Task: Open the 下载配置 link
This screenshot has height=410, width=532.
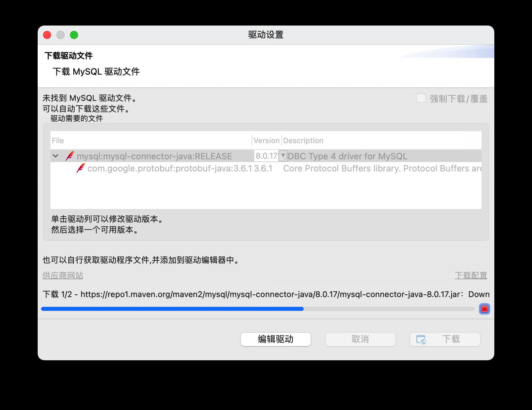Action: (470, 276)
